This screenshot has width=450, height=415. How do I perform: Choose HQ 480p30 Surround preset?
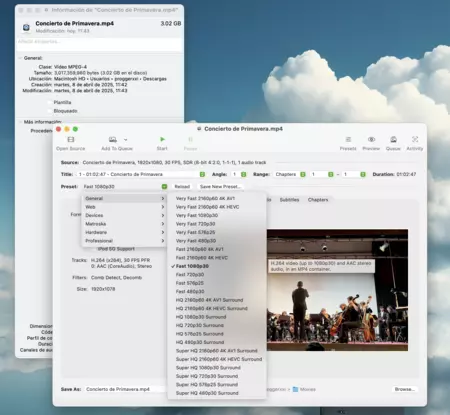pos(217,342)
